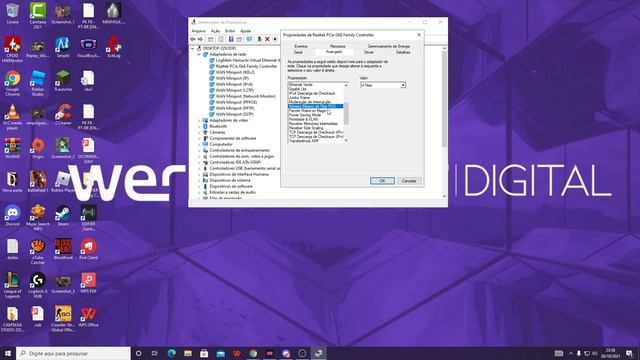Select Receive Side Scaling property
Image resolution: width=640 pixels, height=360 pixels.
point(306,128)
